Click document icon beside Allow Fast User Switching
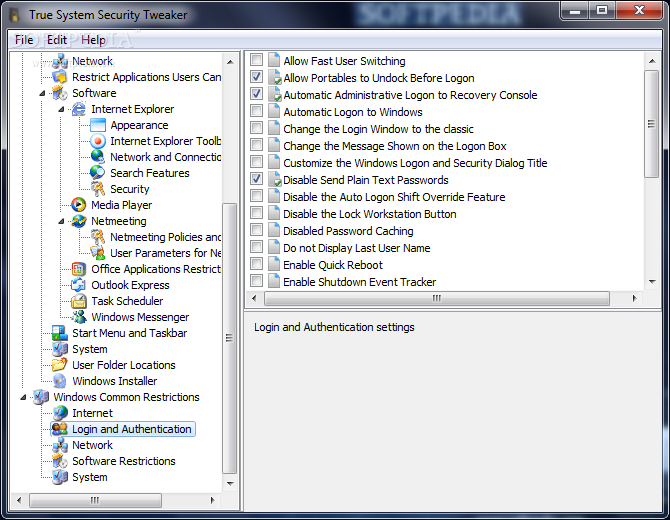 274,60
